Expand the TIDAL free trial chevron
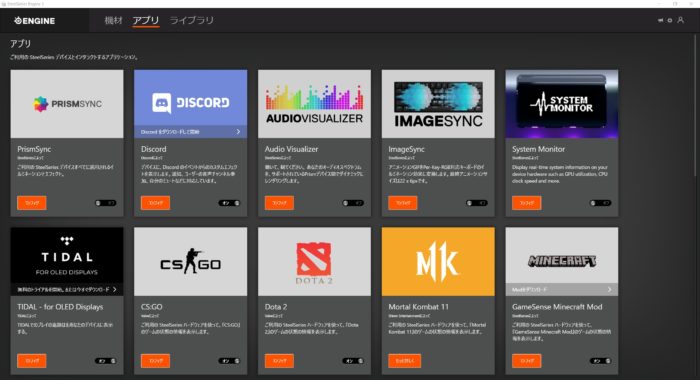700x380 pixels. [x=115, y=289]
